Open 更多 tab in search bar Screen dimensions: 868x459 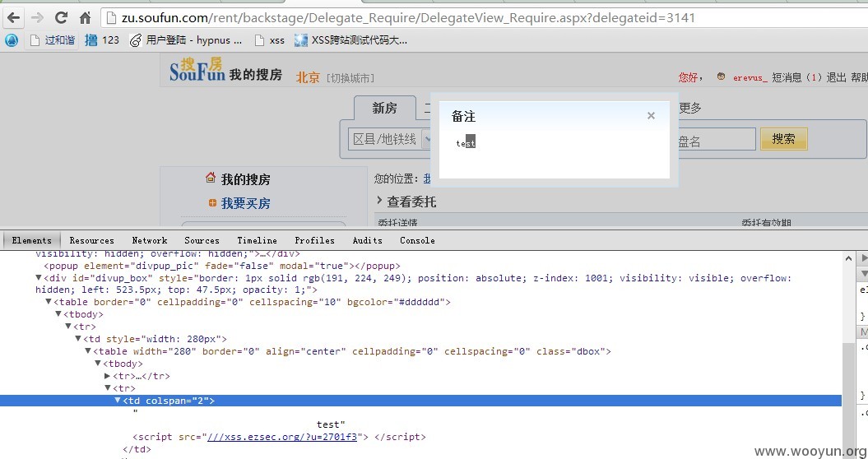coord(689,108)
